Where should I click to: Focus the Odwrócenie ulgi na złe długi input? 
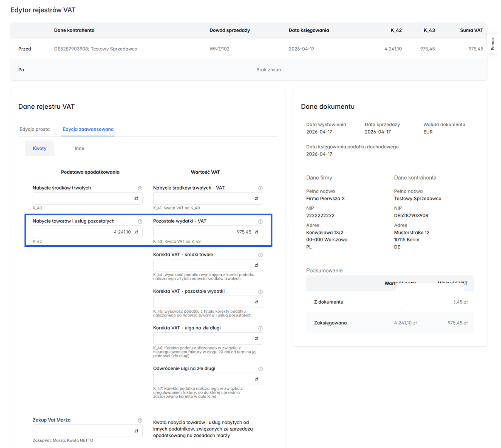[x=203, y=379]
